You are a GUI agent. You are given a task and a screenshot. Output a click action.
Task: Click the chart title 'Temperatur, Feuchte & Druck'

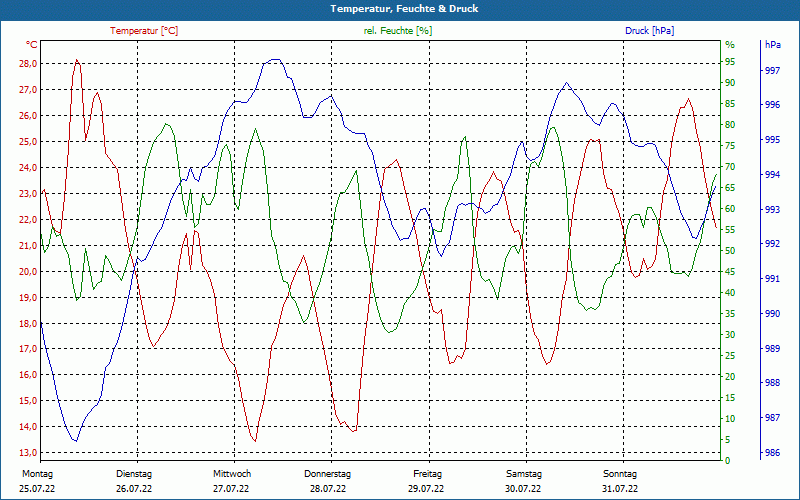point(404,9)
